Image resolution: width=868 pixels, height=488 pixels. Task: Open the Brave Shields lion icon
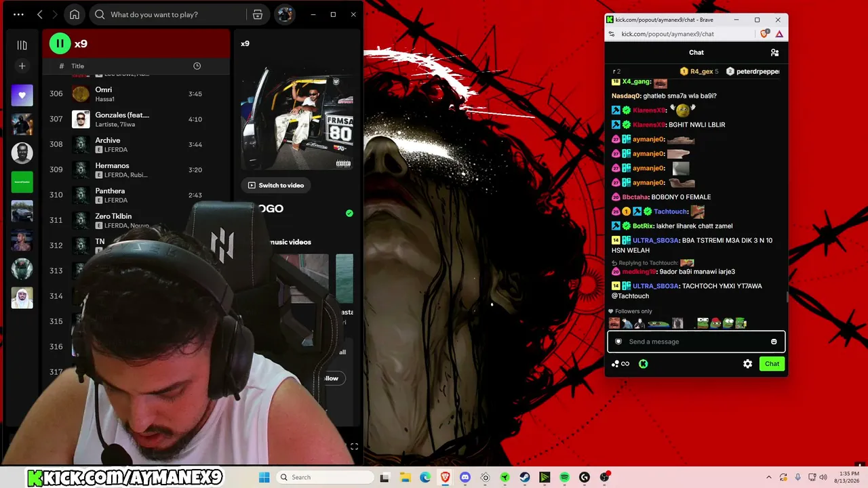point(765,34)
